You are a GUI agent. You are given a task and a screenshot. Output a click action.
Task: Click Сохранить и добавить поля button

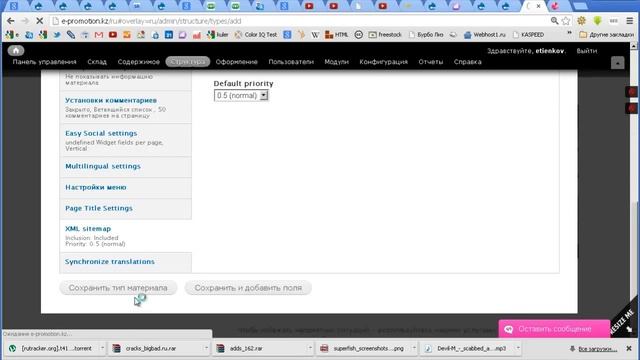(x=248, y=288)
